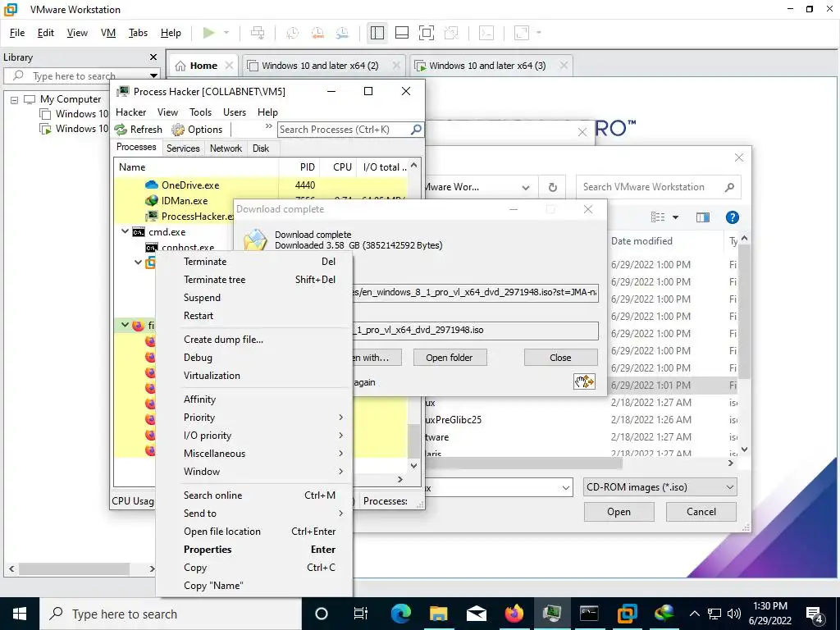Click Send Ctrl+Alt+Del toolbar icon
This screenshot has height=630, width=840.
point(258,33)
